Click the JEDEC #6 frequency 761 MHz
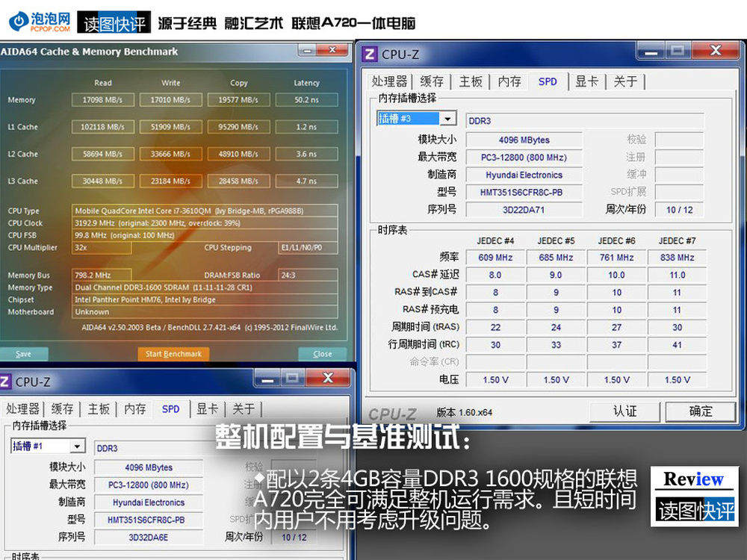 point(616,258)
